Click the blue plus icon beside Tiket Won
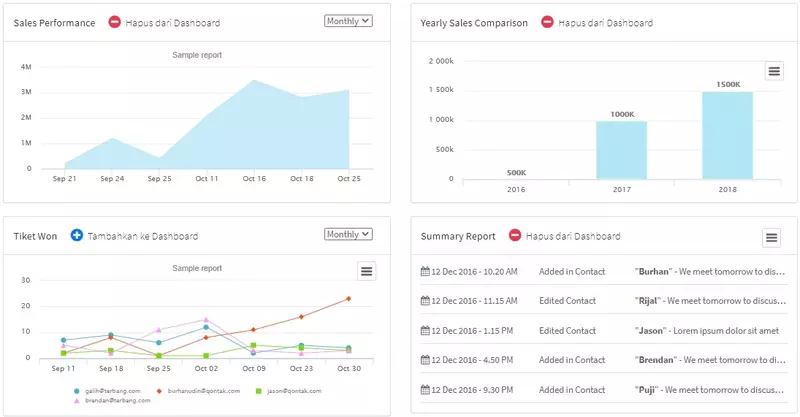This screenshot has height=417, width=800. pyautogui.click(x=77, y=235)
